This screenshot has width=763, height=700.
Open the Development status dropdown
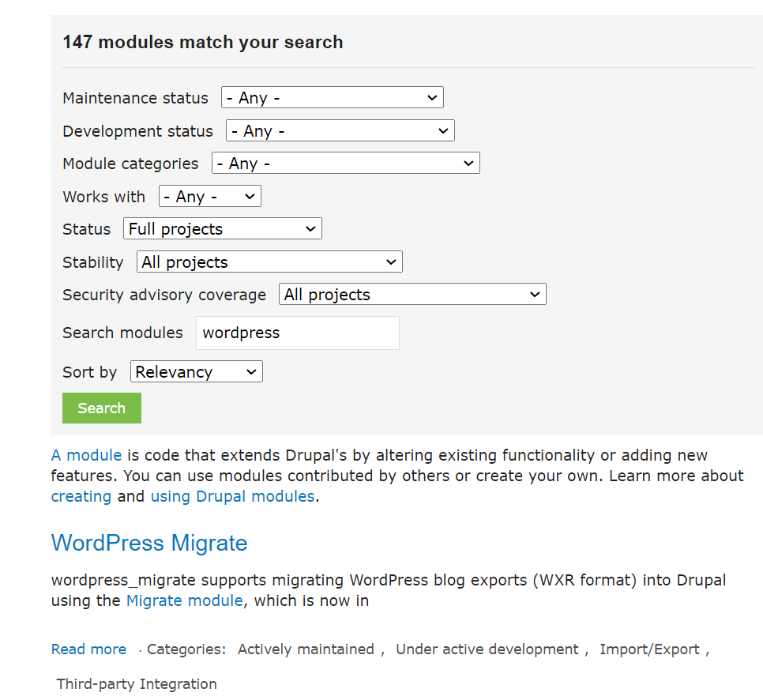point(340,130)
